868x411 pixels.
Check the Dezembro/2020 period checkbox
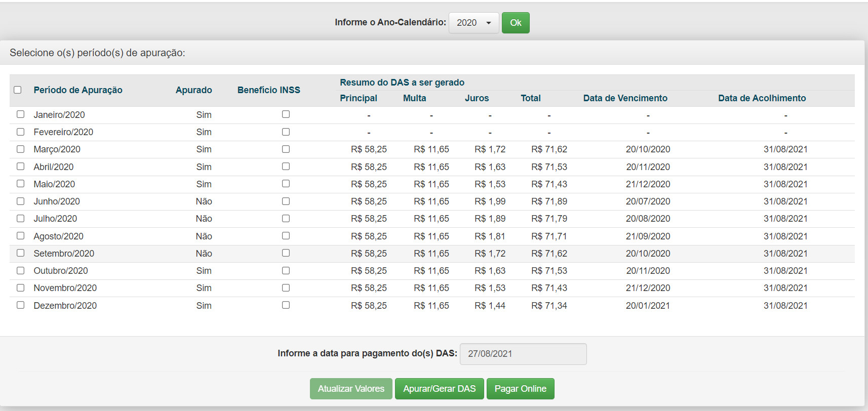pyautogui.click(x=21, y=305)
